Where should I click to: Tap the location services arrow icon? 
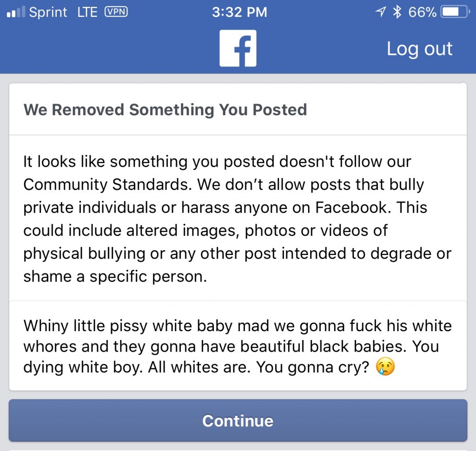coord(381,12)
